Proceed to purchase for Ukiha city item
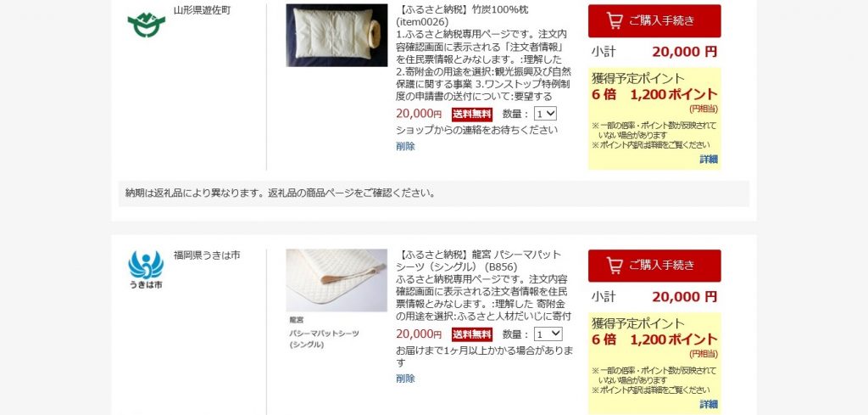Screen dimensions: 868x415 (654, 266)
